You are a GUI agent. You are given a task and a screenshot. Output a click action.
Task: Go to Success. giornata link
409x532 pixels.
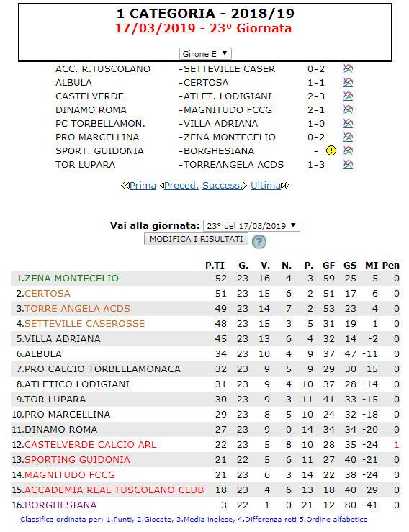coord(222,186)
